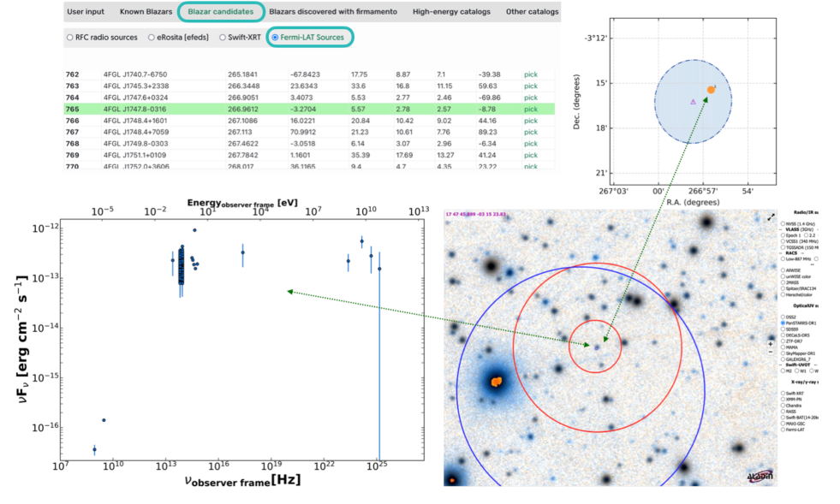Select RFC radio sources radio button
The height and width of the screenshot is (504, 840).
coord(69,38)
